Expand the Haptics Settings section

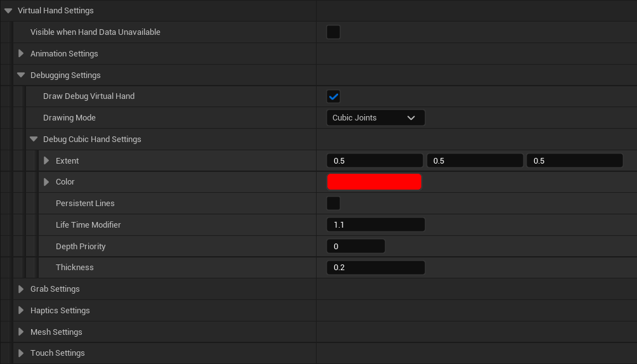(21, 310)
